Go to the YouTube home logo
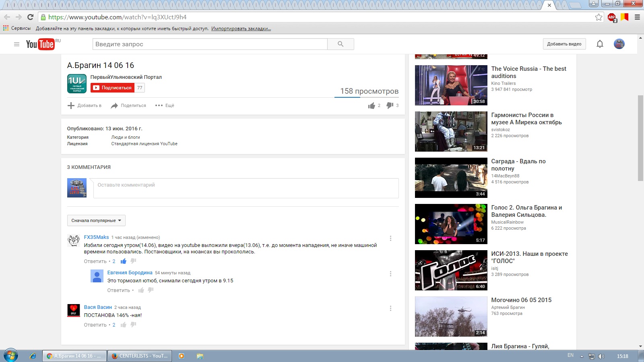Viewport: 644px width, 362px height. click(x=40, y=44)
